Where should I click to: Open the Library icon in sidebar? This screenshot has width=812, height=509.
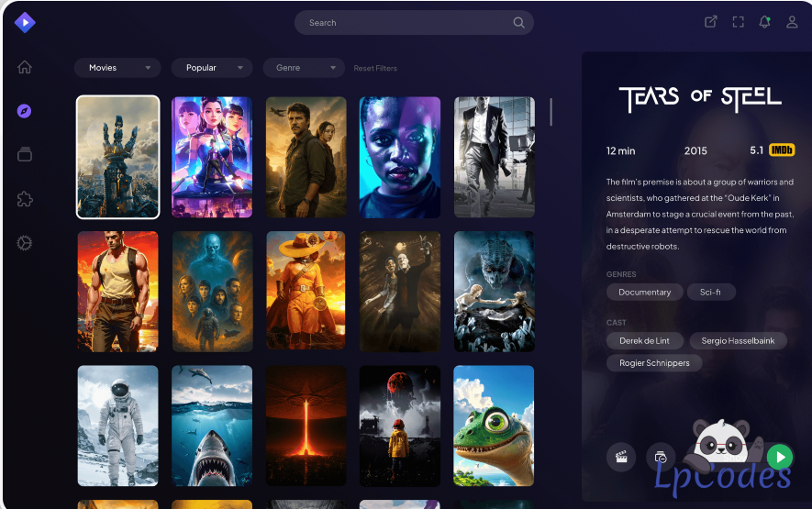click(25, 154)
